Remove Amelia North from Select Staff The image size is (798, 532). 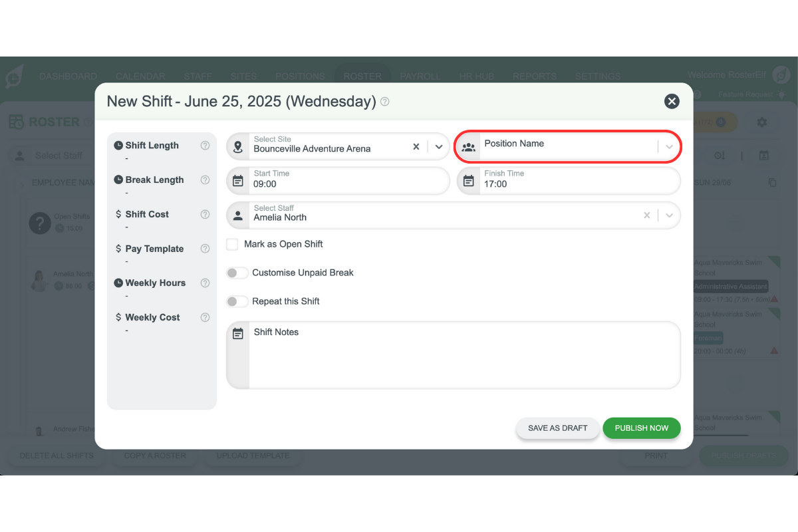[x=646, y=215]
